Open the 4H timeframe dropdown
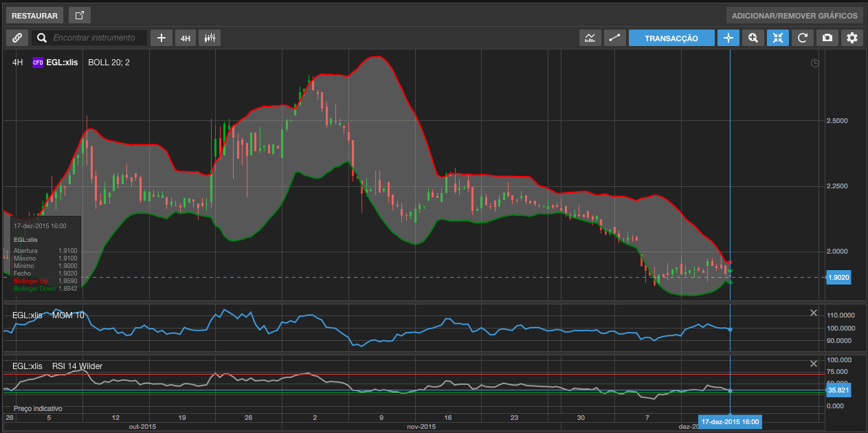 186,38
